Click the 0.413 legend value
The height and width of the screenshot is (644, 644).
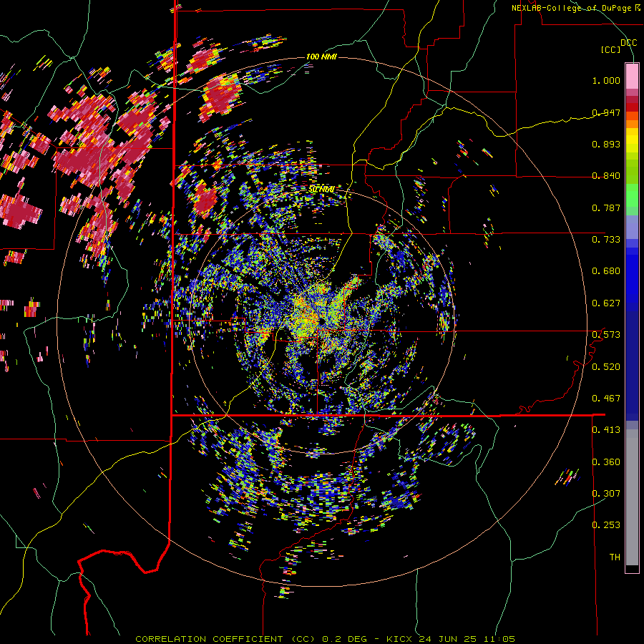[606, 430]
